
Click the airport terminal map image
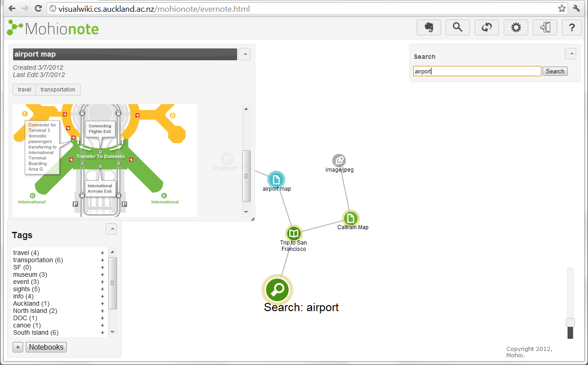pos(105,160)
